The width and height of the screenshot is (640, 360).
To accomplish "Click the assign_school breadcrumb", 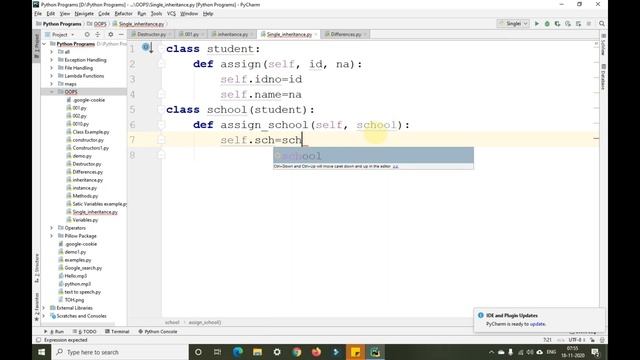I will [x=204, y=322].
